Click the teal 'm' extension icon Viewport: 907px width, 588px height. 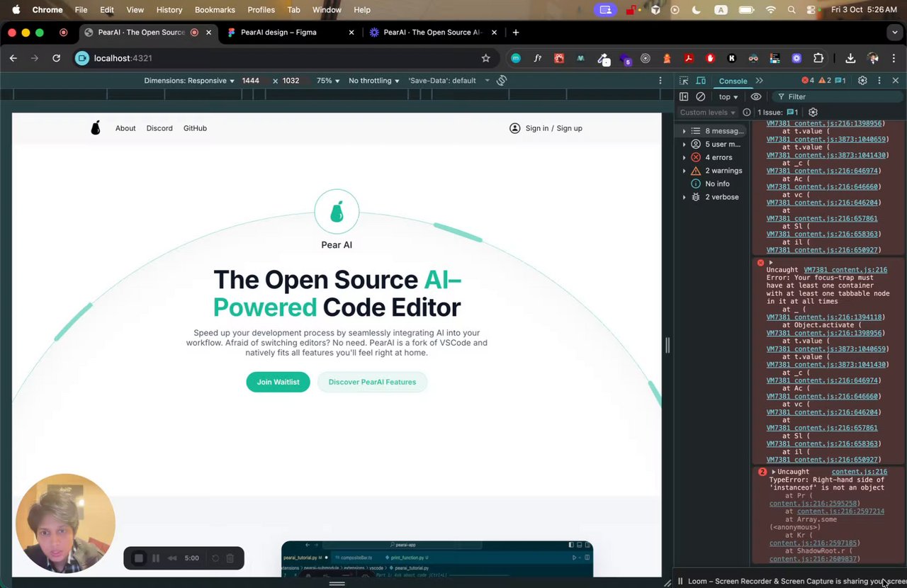(x=516, y=58)
